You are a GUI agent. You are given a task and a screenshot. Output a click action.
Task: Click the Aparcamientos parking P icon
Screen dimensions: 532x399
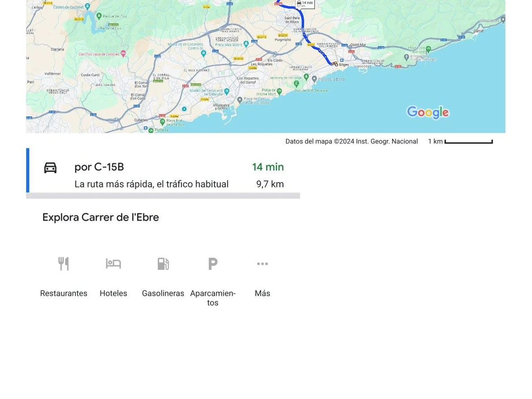coord(213,264)
